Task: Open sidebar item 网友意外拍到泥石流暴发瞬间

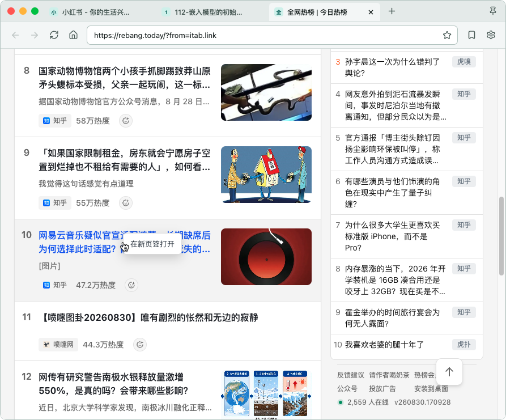Action: tap(396, 105)
